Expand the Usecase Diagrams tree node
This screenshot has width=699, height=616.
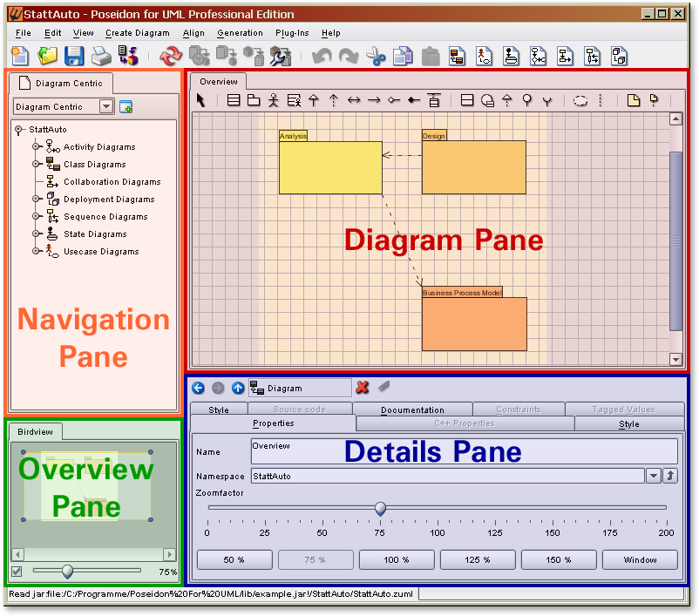coord(37,251)
